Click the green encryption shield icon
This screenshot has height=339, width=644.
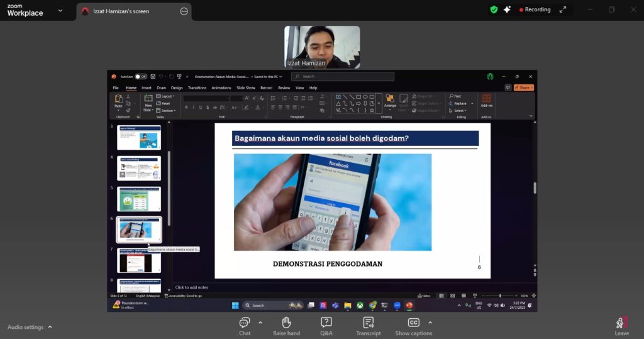click(x=494, y=9)
